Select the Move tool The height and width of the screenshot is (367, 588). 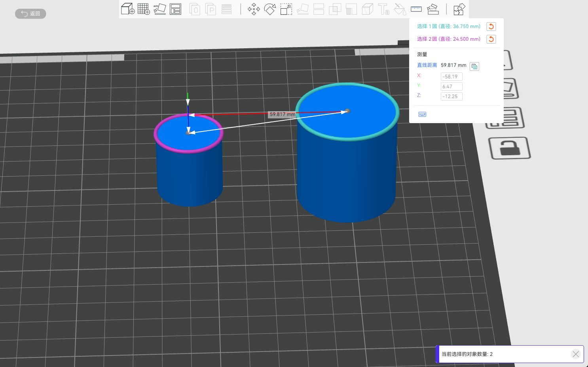(254, 9)
